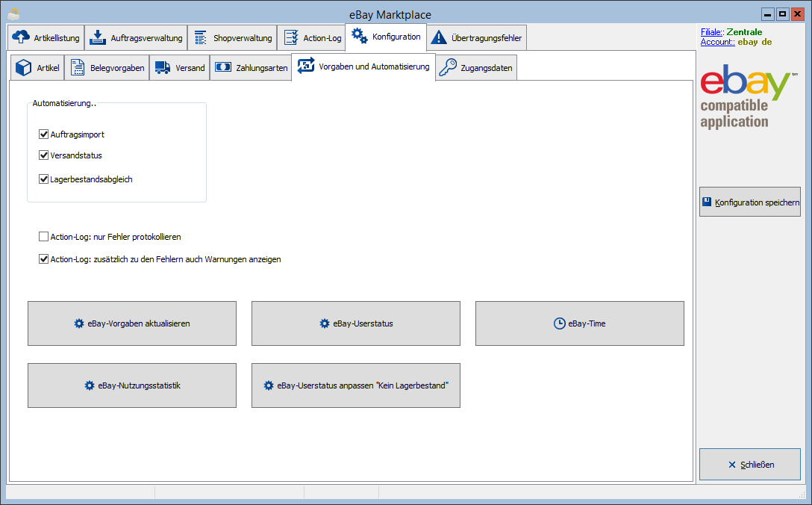Click the Zugangsdaten key icon
This screenshot has height=505, width=812.
pyautogui.click(x=448, y=67)
